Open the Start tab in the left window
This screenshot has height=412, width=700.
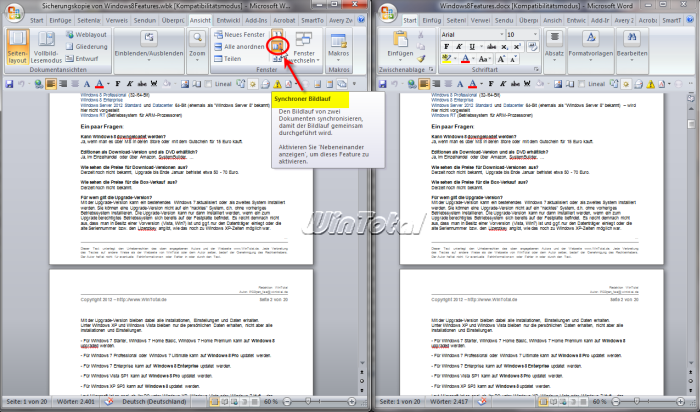pyautogui.click(x=37, y=20)
